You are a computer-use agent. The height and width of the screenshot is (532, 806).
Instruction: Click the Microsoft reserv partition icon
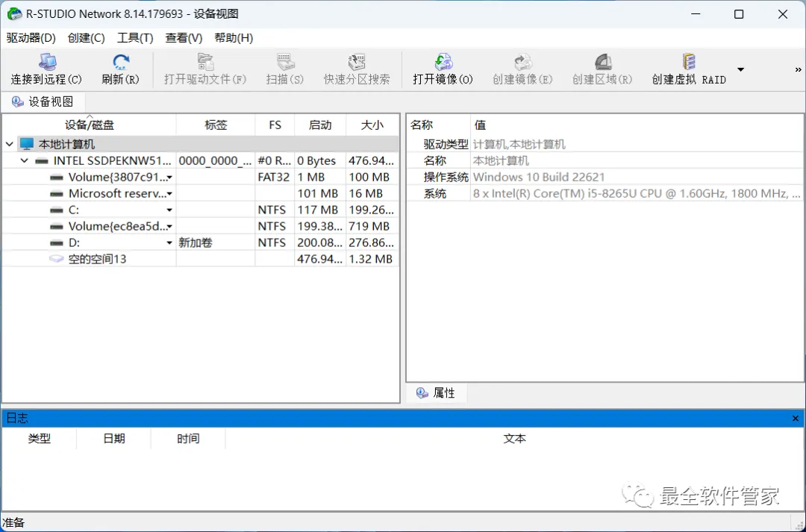pos(57,194)
